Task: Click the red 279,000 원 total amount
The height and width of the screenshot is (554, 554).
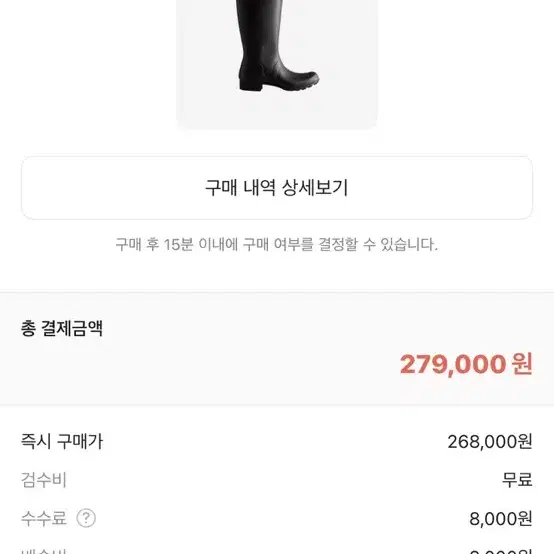Action: point(466,364)
